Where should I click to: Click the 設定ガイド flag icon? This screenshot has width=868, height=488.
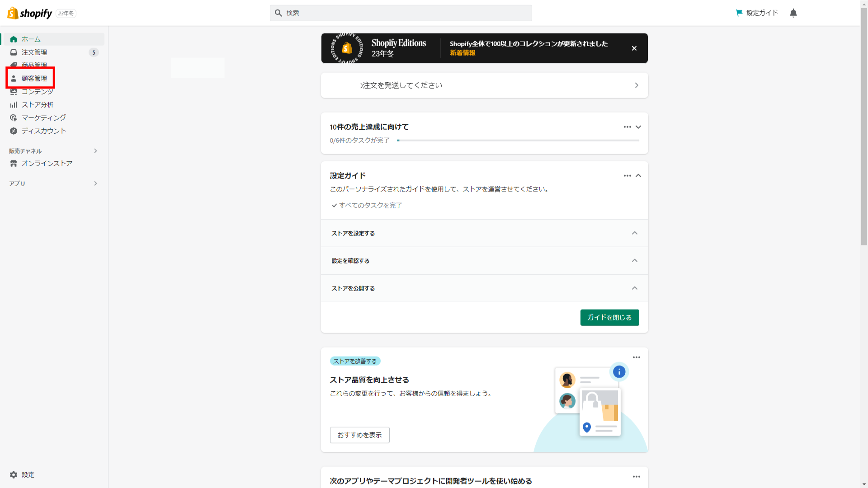[739, 13]
